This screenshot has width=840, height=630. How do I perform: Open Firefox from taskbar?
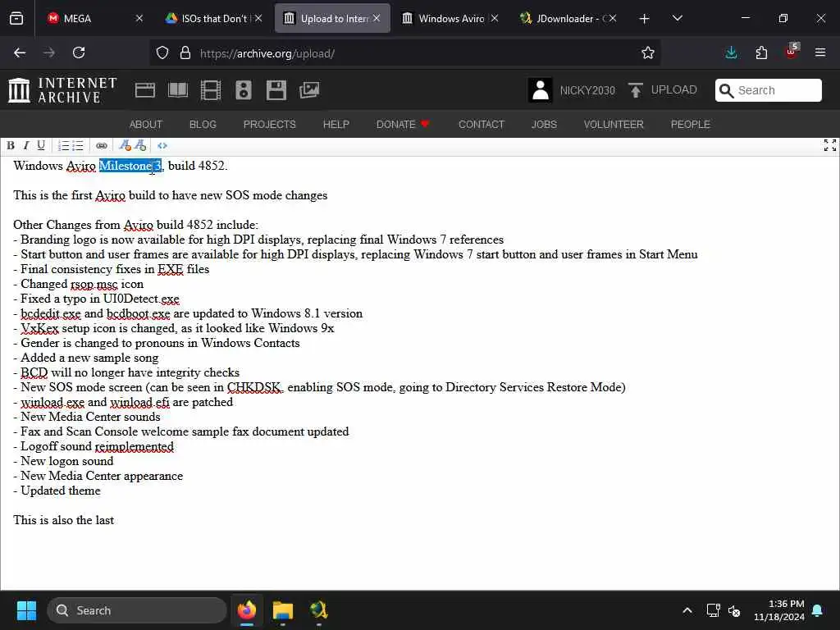point(247,610)
